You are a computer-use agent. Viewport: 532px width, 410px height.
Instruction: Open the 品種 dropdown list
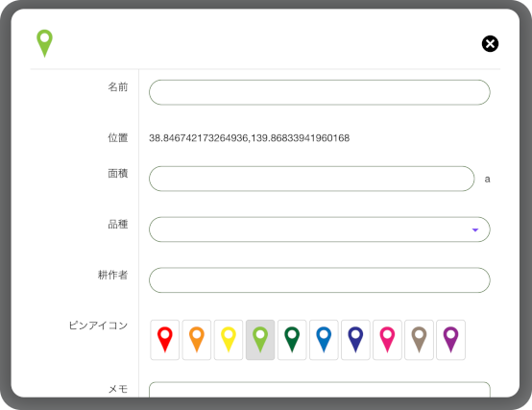(320, 229)
